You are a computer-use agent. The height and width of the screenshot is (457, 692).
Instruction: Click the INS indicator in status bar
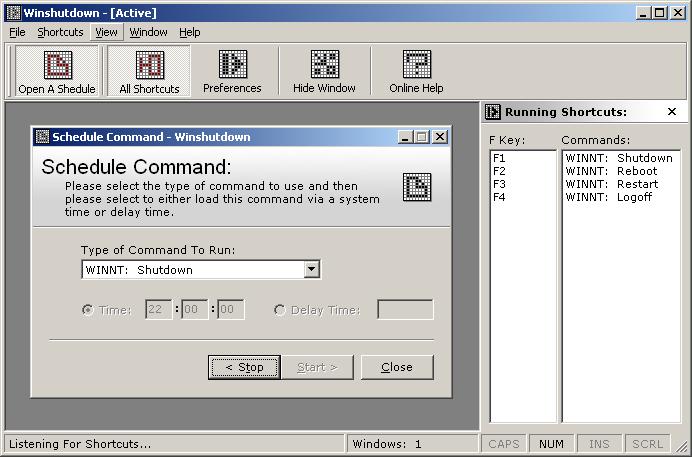(x=599, y=444)
